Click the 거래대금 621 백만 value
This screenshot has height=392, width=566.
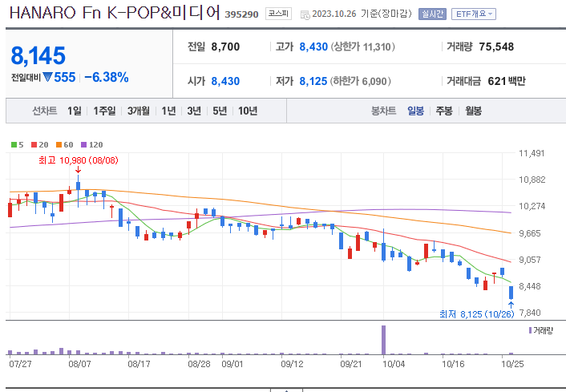pyautogui.click(x=507, y=81)
